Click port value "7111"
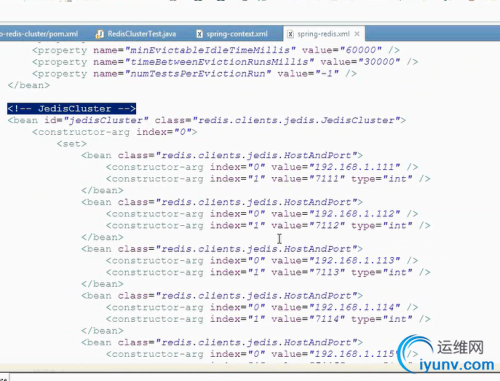500x381 pixels. [327, 179]
